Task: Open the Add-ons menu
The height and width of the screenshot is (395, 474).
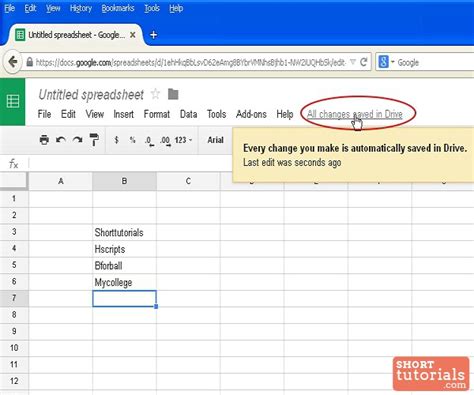Action: click(251, 114)
